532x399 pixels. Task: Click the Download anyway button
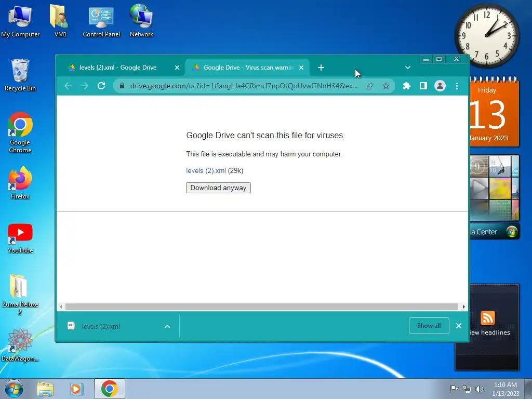point(218,188)
